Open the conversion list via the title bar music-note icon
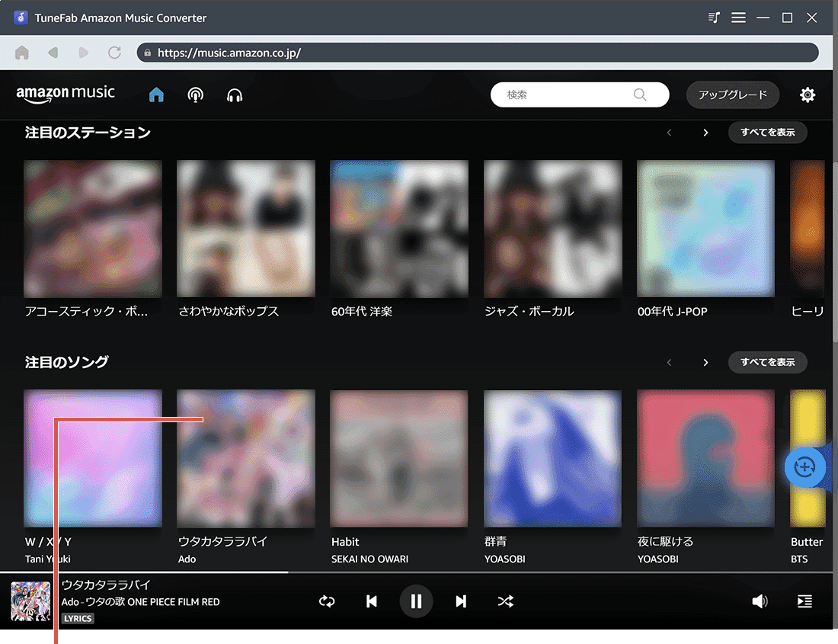Screen dimensions: 838x644 coord(713,17)
